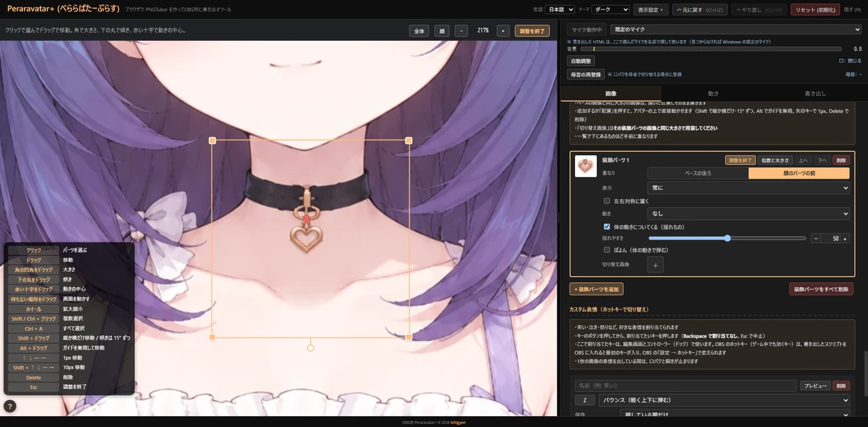Open the help question mark icon
Image resolution: width=868 pixels, height=427 pixels.
click(10, 406)
